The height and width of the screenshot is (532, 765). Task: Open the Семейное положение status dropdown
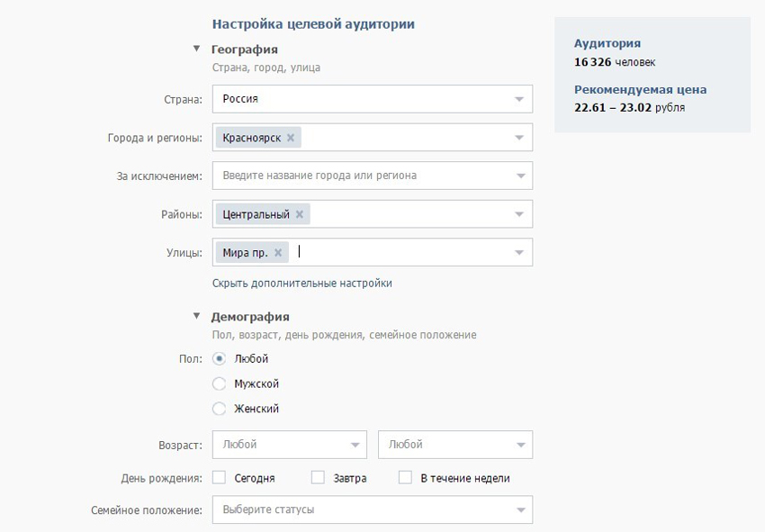372,509
